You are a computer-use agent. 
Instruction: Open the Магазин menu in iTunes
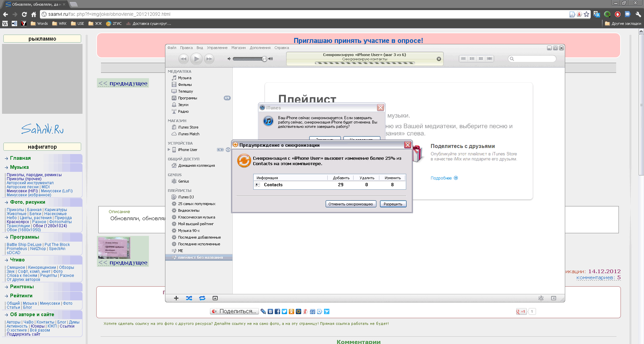[x=238, y=48]
